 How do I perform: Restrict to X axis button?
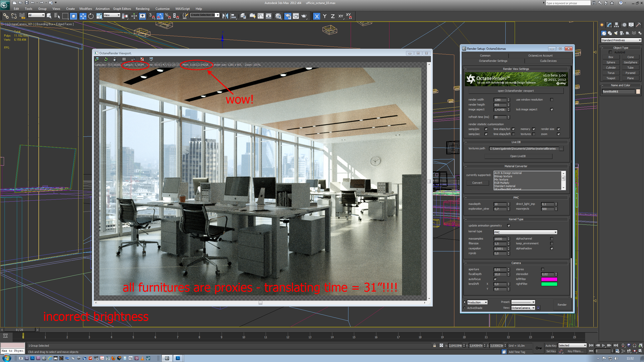tap(317, 16)
